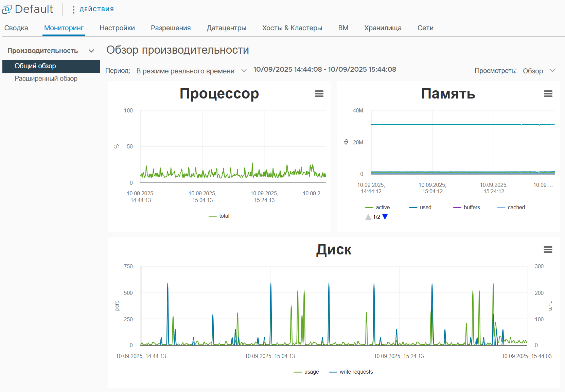
Task: Select Расширенный обзор in the sidebar
Action: [46, 78]
